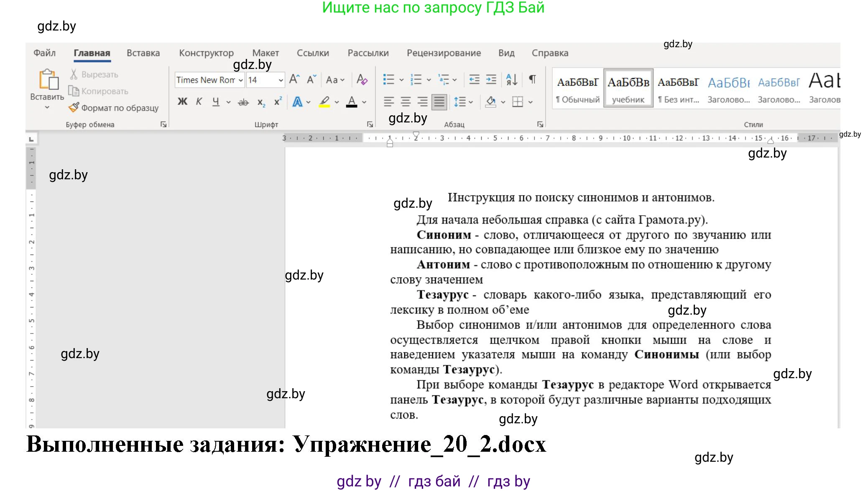
Task: Apply bold formatting with the Ж icon
Action: (182, 102)
